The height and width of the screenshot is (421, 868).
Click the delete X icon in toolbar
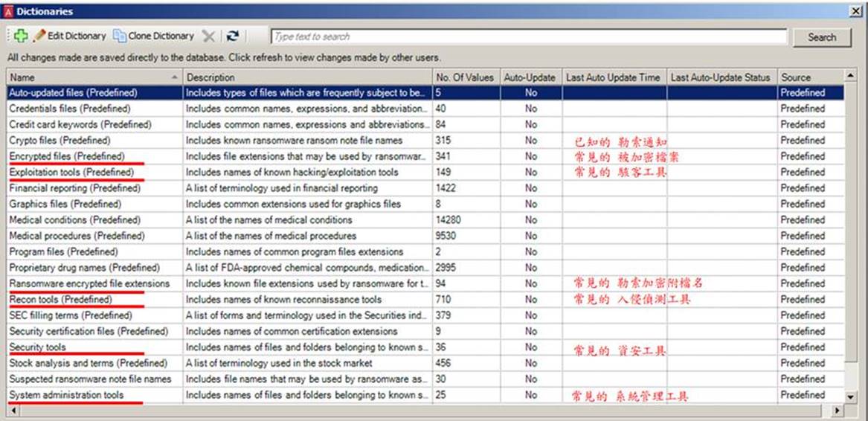209,36
